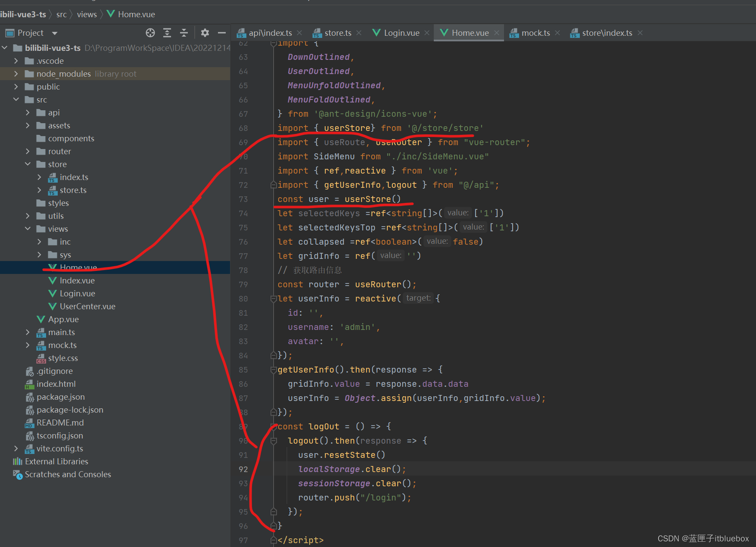Open the Project panel settings gear

pyautogui.click(x=205, y=33)
